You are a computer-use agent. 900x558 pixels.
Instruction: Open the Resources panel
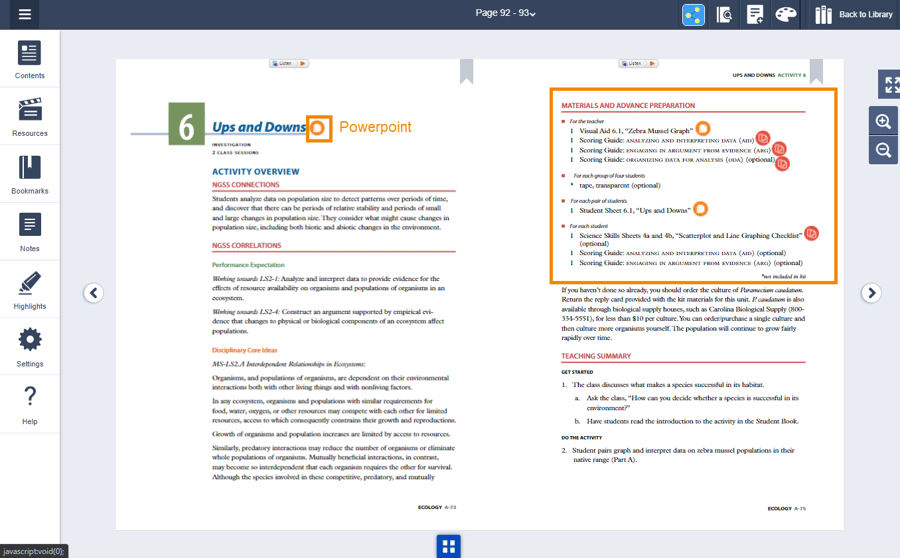pos(29,116)
